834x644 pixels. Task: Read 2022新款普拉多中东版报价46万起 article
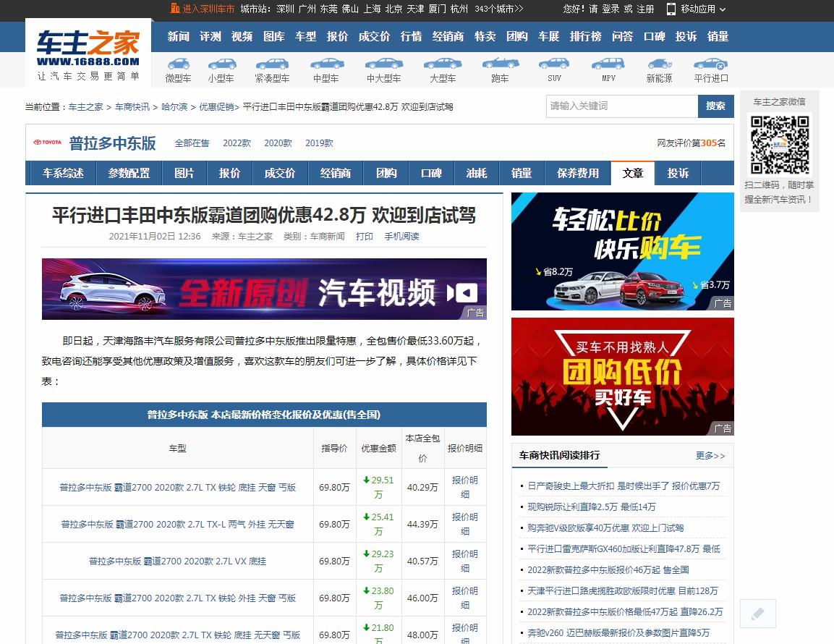click(608, 570)
